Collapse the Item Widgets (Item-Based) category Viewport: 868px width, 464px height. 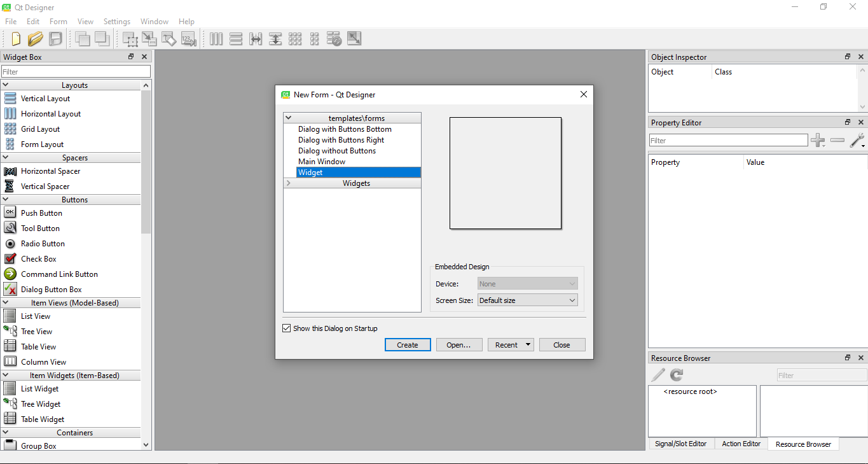(x=6, y=375)
